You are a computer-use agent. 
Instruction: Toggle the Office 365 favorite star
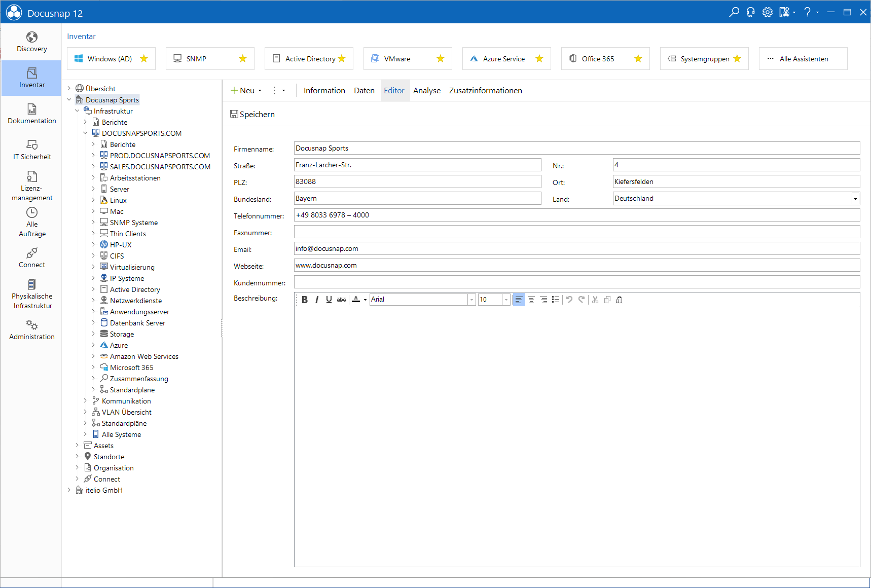[638, 59]
